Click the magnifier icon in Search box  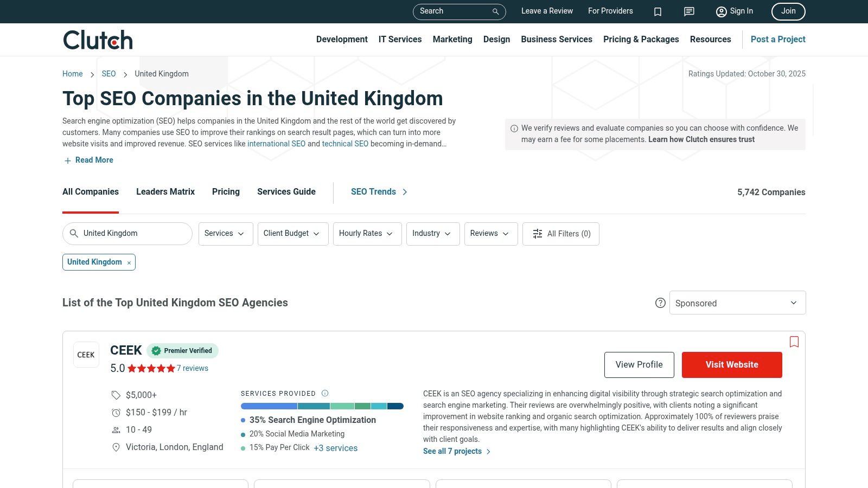tap(495, 11)
